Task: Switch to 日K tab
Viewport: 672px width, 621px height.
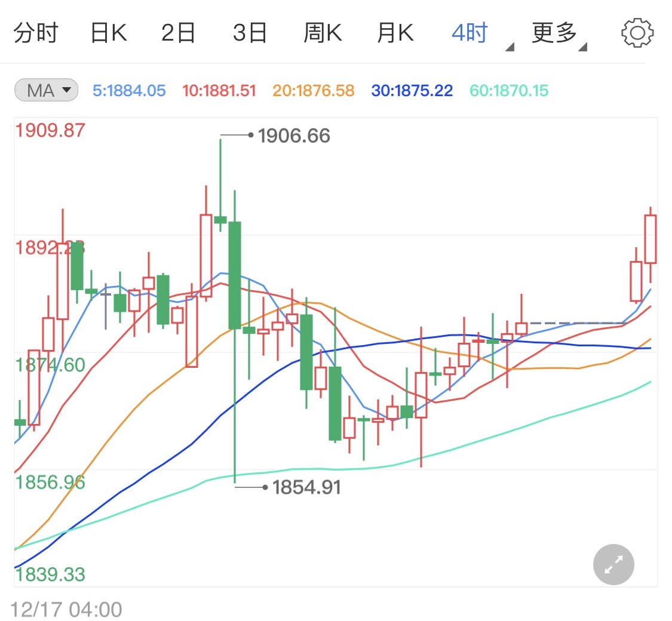Action: click(109, 33)
